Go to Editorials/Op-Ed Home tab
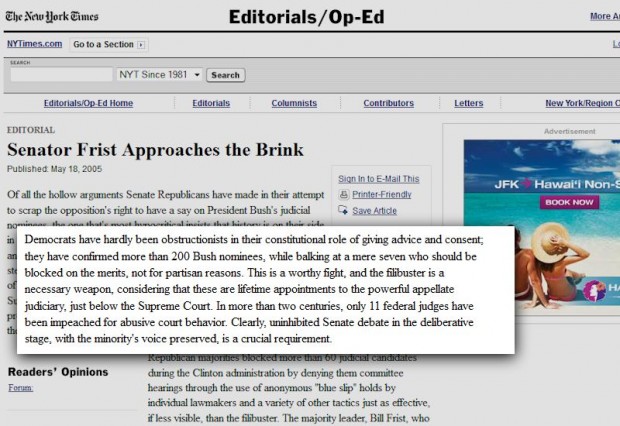The width and height of the screenshot is (620, 426). pos(88,103)
